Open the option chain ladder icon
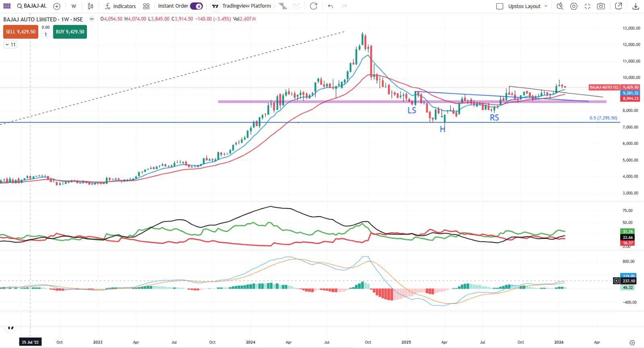 tap(283, 6)
